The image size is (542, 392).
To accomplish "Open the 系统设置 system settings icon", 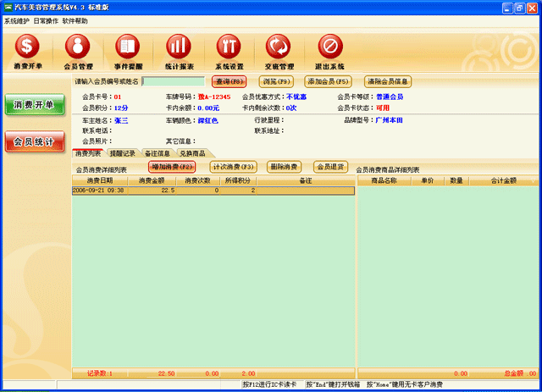I will (229, 51).
